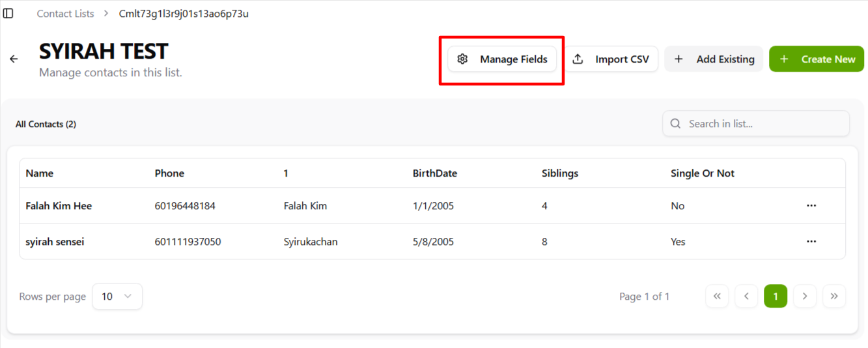The image size is (868, 348).
Task: Click the Name column header
Action: [40, 173]
